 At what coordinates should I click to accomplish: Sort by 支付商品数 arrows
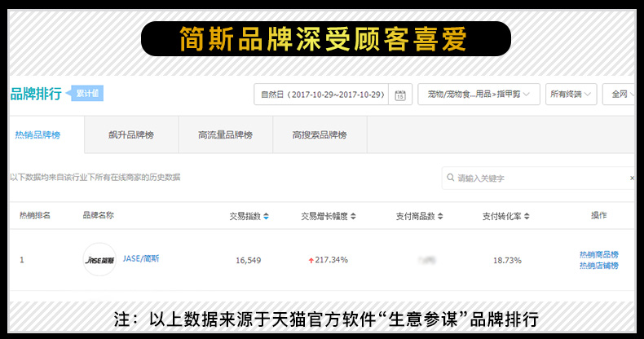pyautogui.click(x=440, y=216)
